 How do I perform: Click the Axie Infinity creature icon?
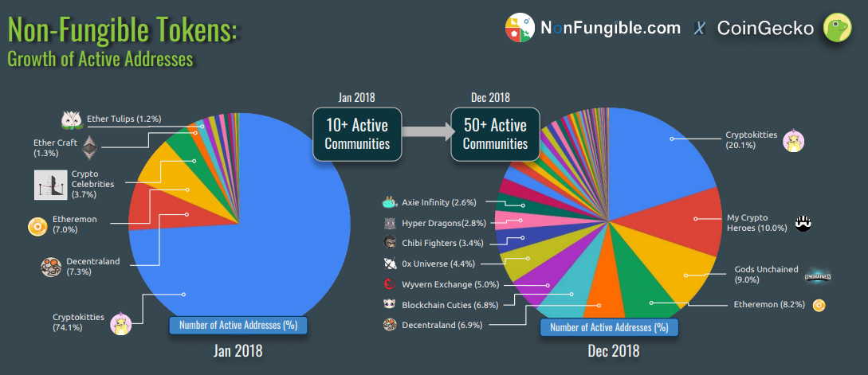click(390, 202)
